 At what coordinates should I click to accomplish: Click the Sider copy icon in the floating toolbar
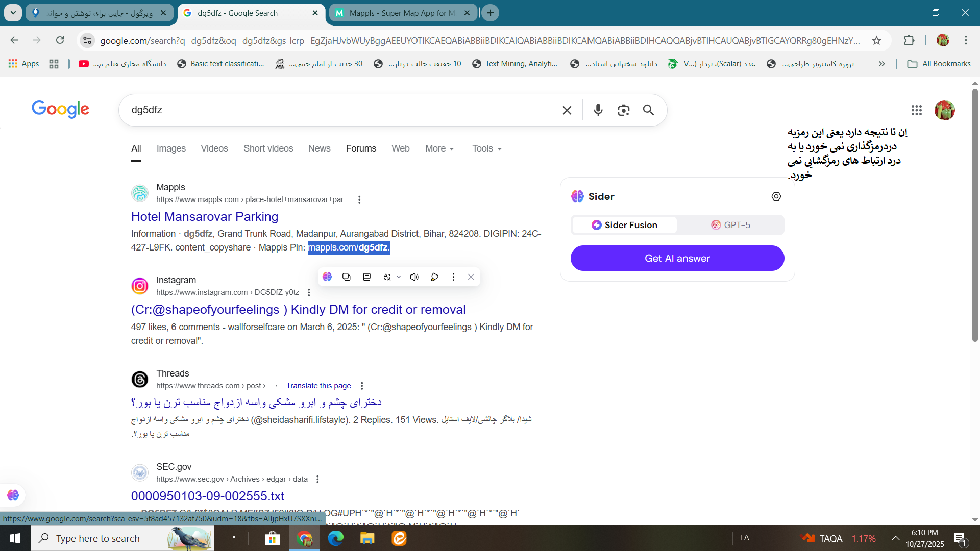pos(347,277)
